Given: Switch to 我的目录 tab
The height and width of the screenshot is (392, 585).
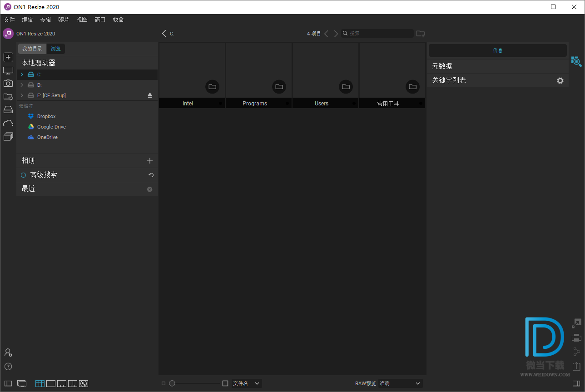Looking at the screenshot, I should (x=32, y=49).
